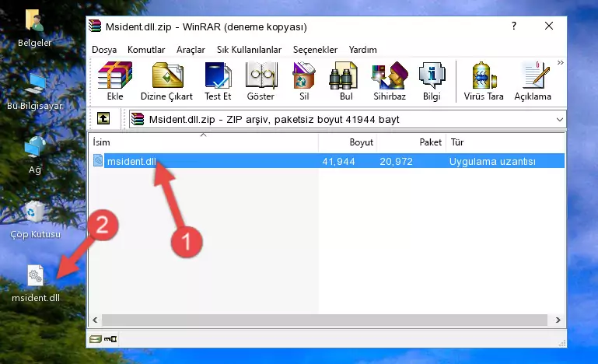The height and width of the screenshot is (364, 598).
Task: Open the Komutlar menu
Action: point(146,50)
